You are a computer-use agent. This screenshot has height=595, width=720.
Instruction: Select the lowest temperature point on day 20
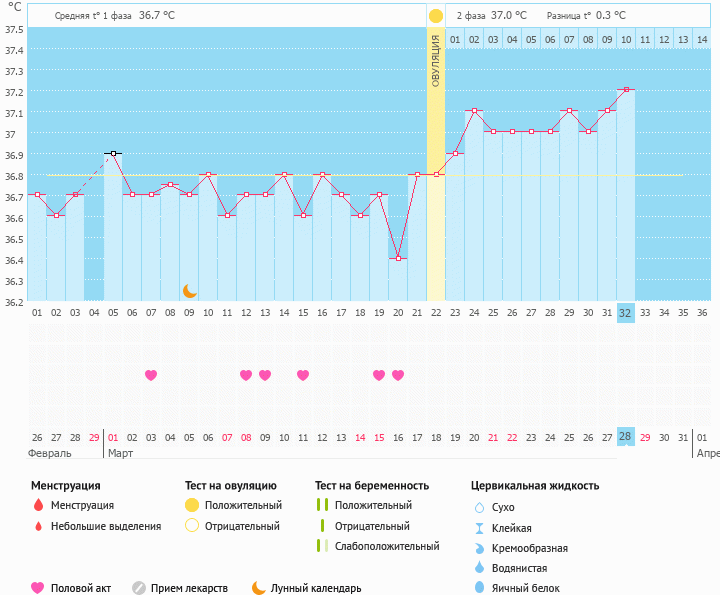tap(398, 258)
